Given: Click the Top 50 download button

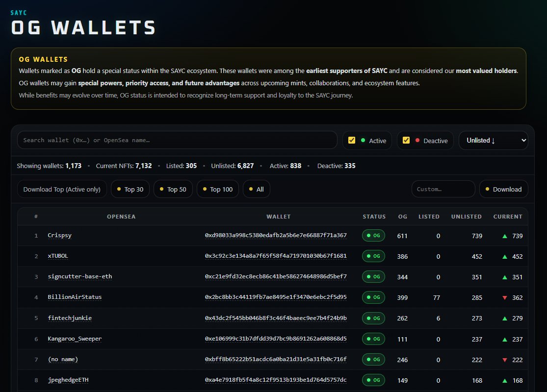Looking at the screenshot, I should (173, 189).
